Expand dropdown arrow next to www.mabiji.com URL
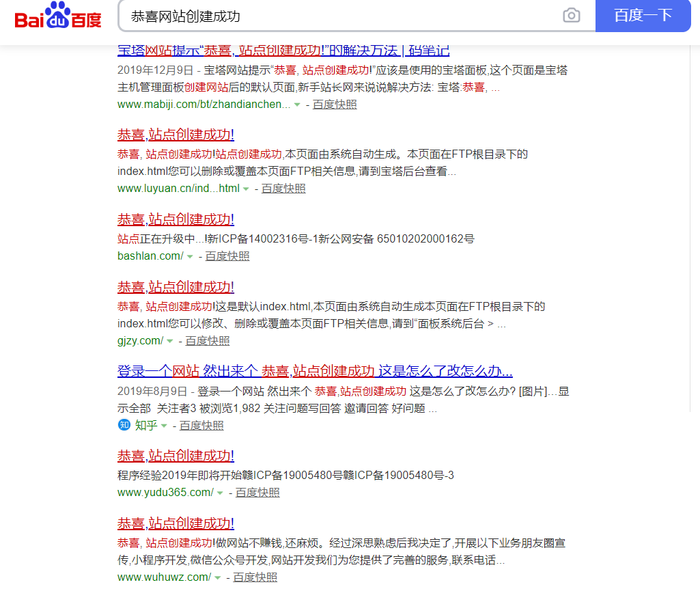Viewport: 700px width, 589px height. point(297,105)
